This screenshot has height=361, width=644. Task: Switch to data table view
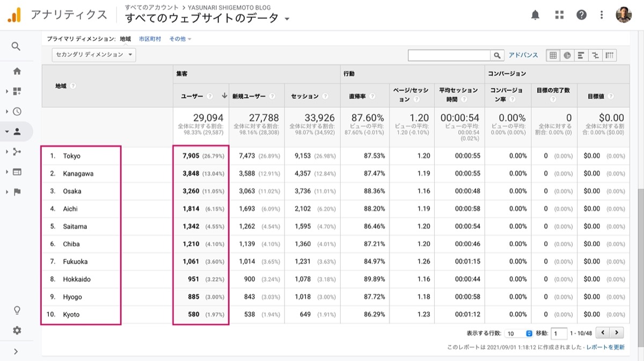click(x=553, y=55)
